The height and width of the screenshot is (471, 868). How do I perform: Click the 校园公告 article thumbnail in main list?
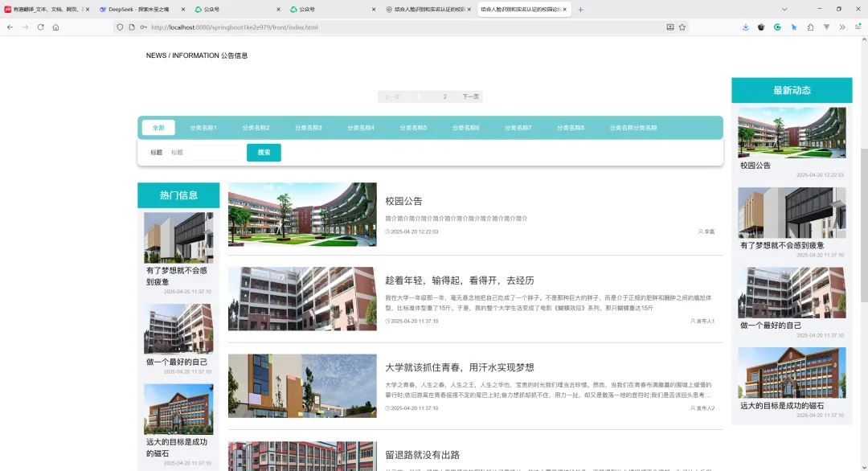pyautogui.click(x=302, y=215)
